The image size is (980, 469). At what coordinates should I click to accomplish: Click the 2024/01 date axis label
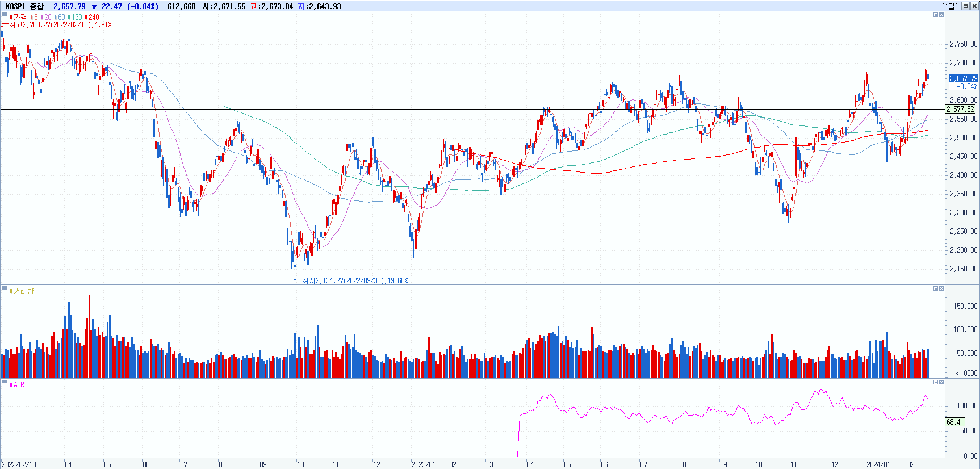tap(878, 464)
